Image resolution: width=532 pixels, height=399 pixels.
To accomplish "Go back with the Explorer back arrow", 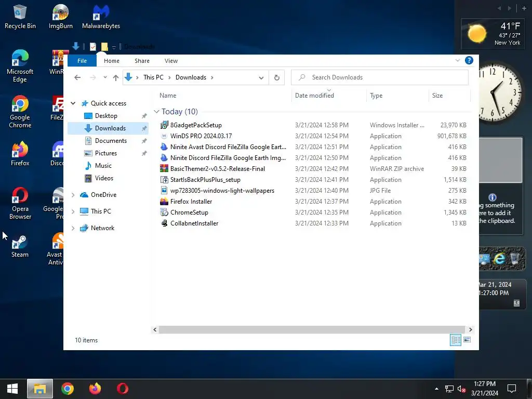I will [x=77, y=77].
